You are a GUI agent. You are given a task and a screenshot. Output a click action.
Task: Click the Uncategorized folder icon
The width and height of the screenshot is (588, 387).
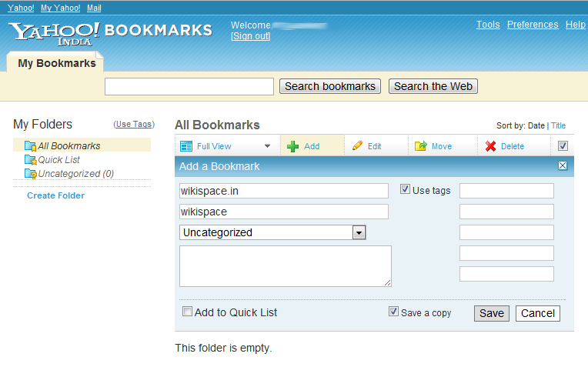coord(30,174)
